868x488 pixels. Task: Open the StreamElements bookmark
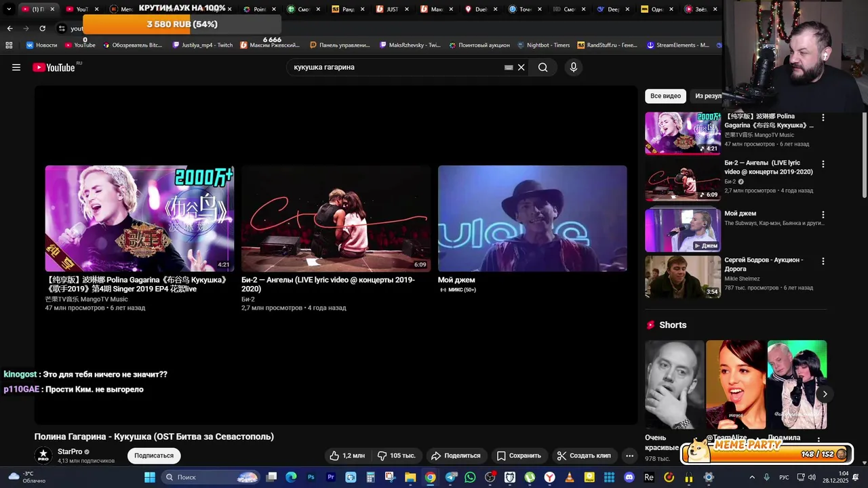[678, 45]
